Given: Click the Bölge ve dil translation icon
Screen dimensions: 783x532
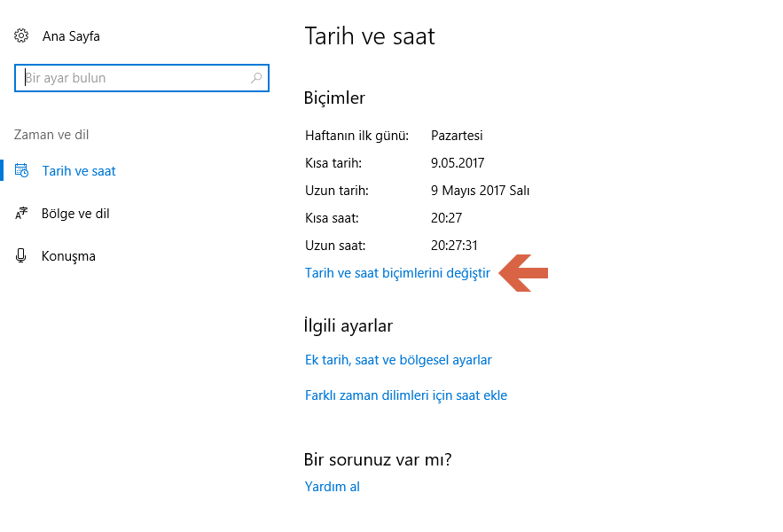Looking at the screenshot, I should pyautogui.click(x=23, y=213).
